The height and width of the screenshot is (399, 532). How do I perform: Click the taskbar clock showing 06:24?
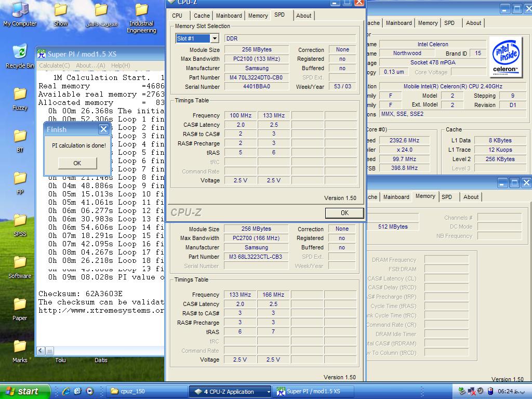point(511,391)
